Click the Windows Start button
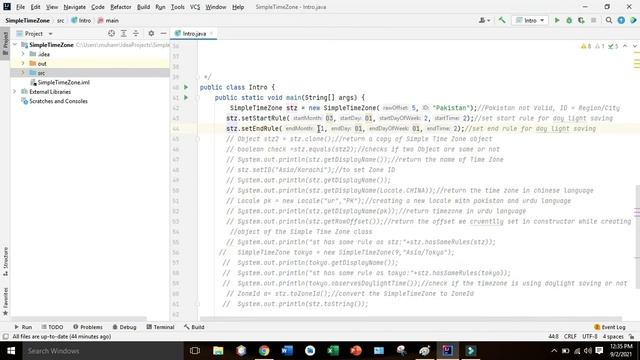Viewport: 640px width, 360px height. tap(11, 351)
